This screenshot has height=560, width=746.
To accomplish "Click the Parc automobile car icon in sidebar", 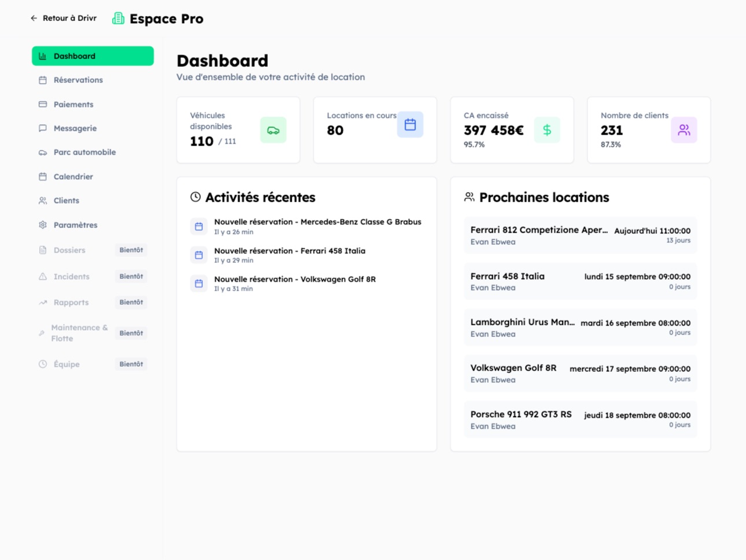I will 43,153.
